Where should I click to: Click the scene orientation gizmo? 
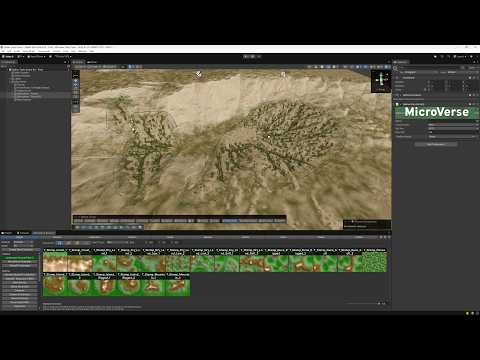point(381,81)
